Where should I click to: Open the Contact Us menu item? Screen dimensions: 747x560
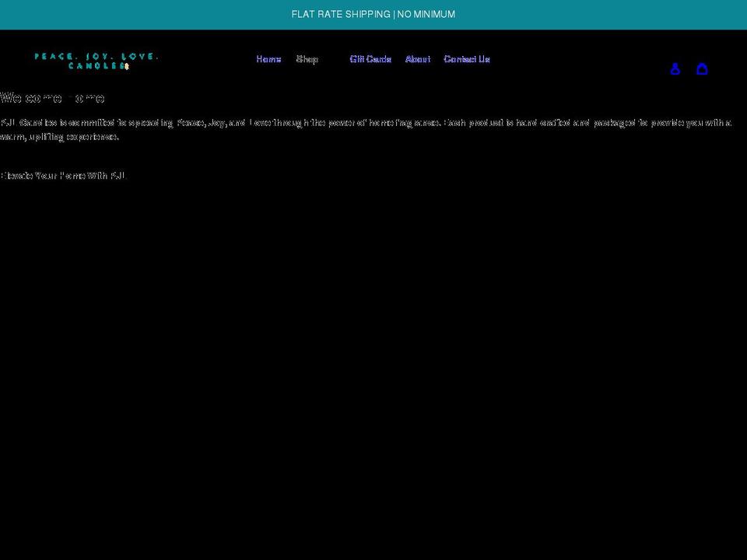[466, 59]
